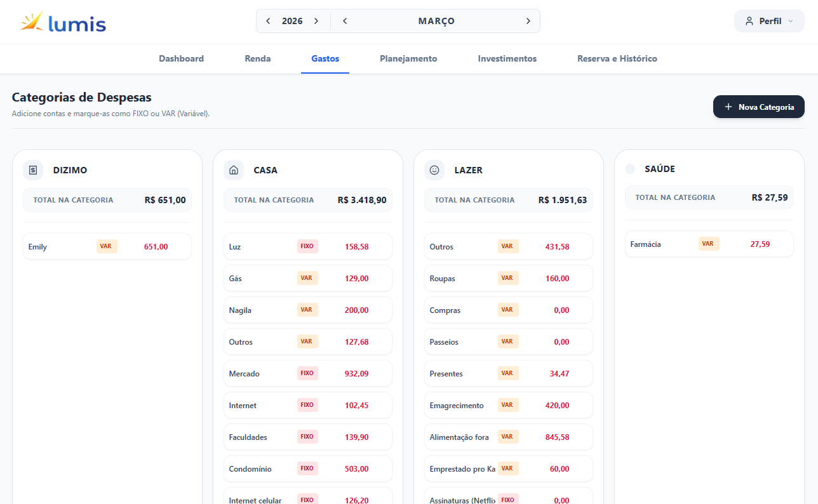Advance to the month after Março

coord(528,21)
